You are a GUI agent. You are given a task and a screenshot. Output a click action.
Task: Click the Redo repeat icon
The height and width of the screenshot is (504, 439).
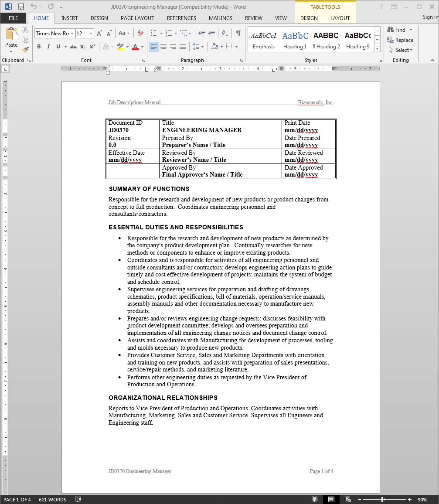(51, 7)
